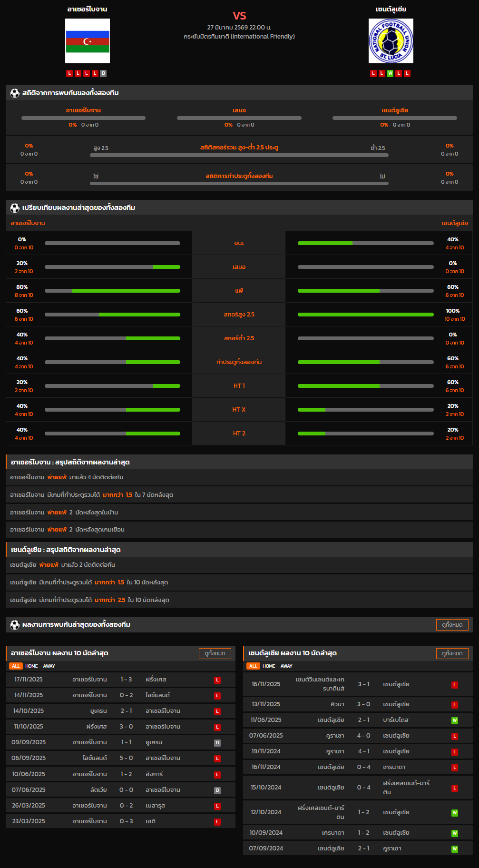Select the ALL filter in Azerbaijan results
Image resolution: width=479 pixels, height=868 pixels.
tap(16, 666)
